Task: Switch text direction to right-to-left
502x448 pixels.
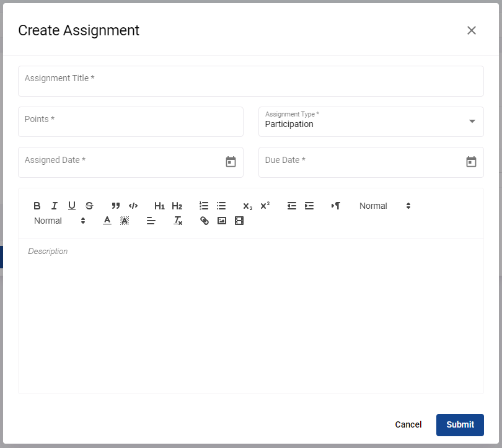Action: click(x=335, y=206)
